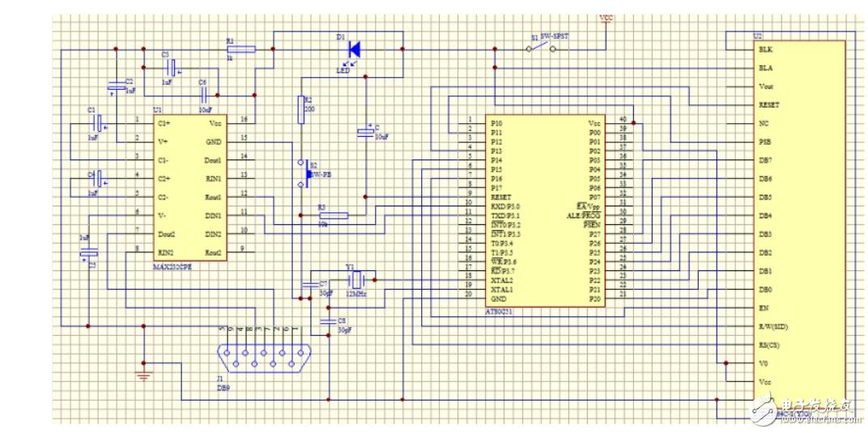Select the DB7 pin on U2
This screenshot has height=433, width=868.
[x=764, y=159]
